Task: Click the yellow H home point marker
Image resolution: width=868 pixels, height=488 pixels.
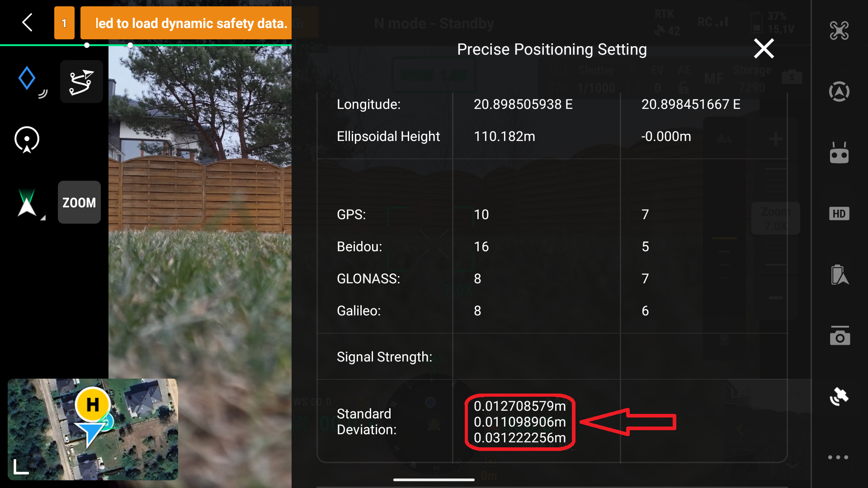Action: [93, 404]
